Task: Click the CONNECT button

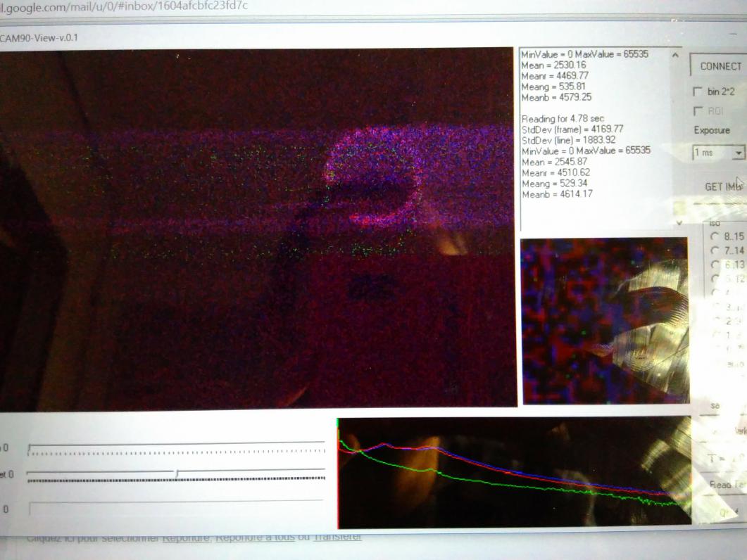Action: click(720, 66)
